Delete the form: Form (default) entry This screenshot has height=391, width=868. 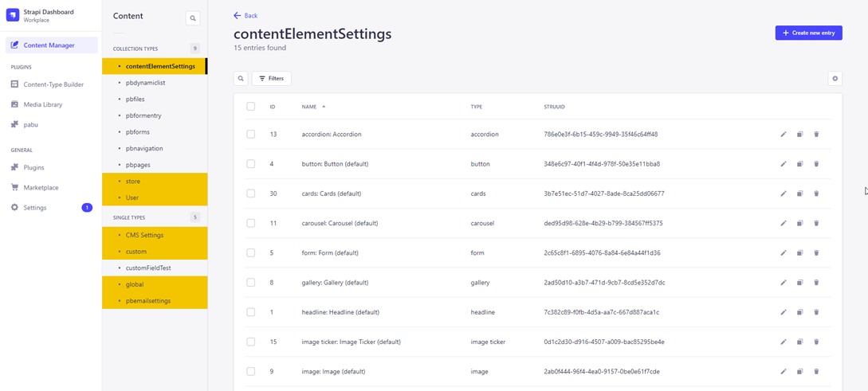point(816,252)
